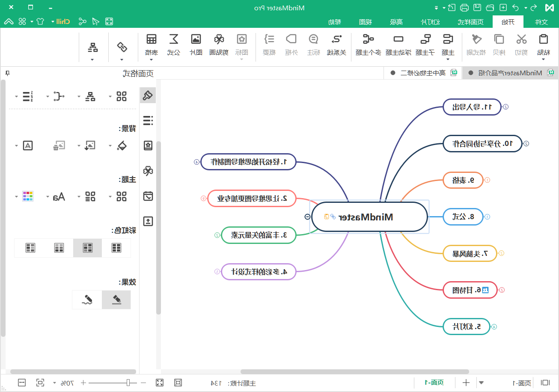Switch to the 高中生物必修二 document tab
This screenshot has height=392, width=559.
pyautogui.click(x=423, y=73)
